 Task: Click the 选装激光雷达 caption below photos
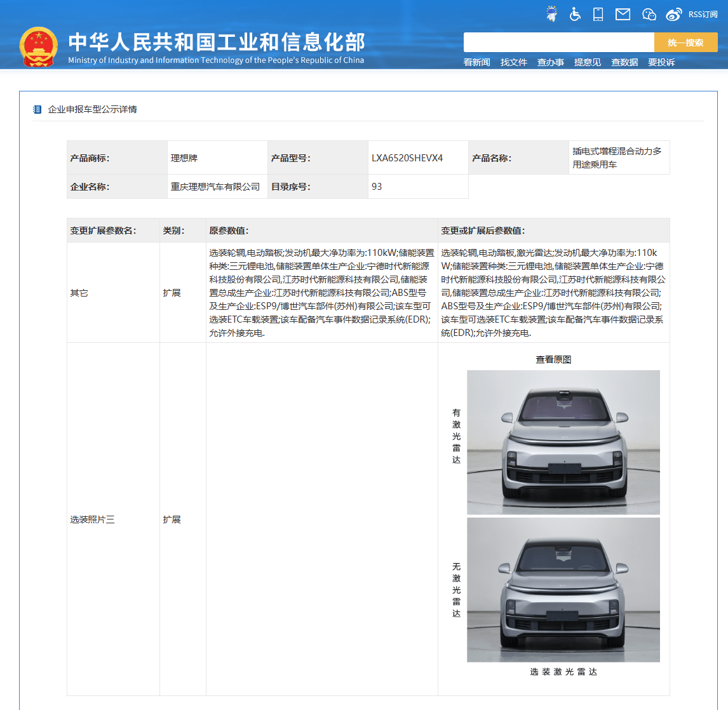(x=563, y=672)
